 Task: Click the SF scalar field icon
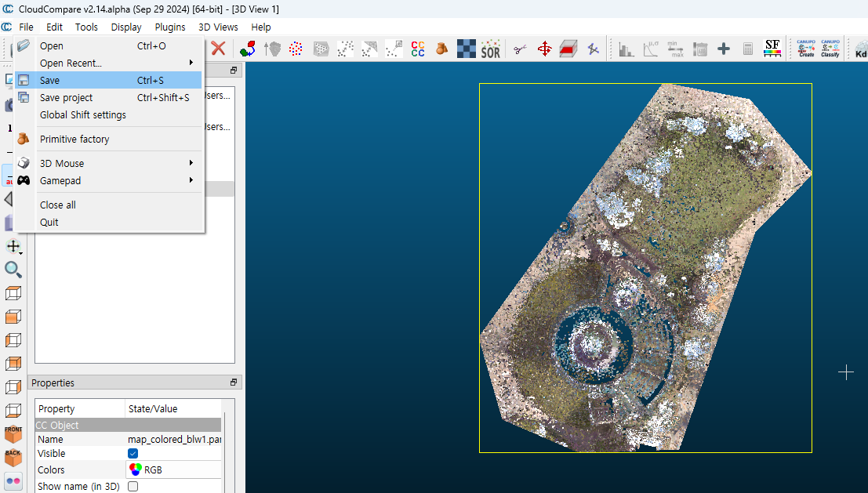click(772, 49)
